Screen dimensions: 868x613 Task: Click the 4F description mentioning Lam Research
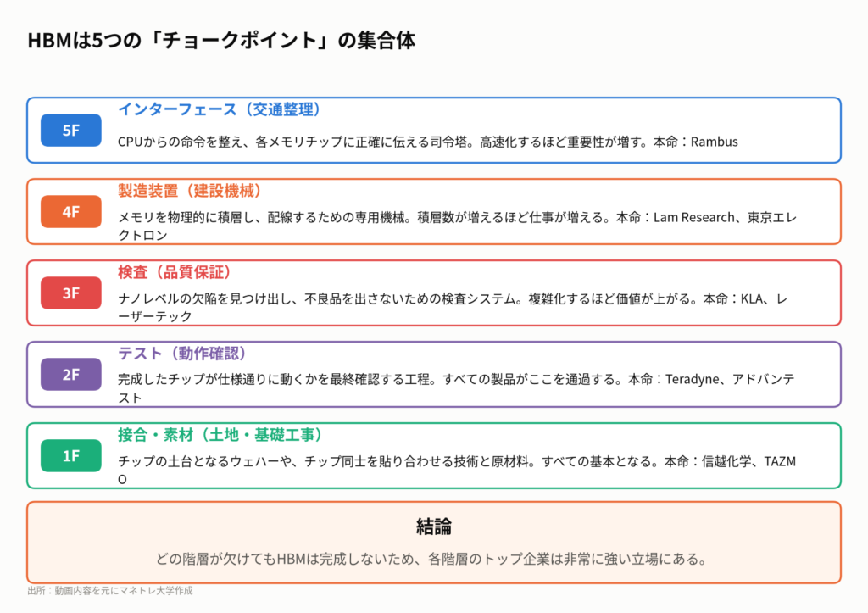(457, 226)
